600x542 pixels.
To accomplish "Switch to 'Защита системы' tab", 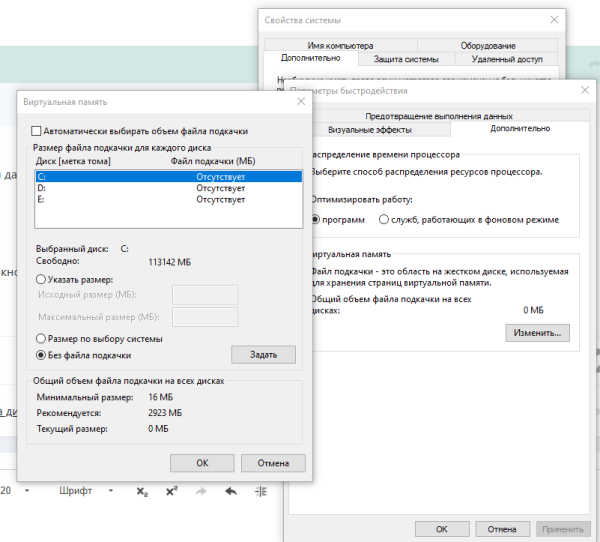I will coord(406,59).
